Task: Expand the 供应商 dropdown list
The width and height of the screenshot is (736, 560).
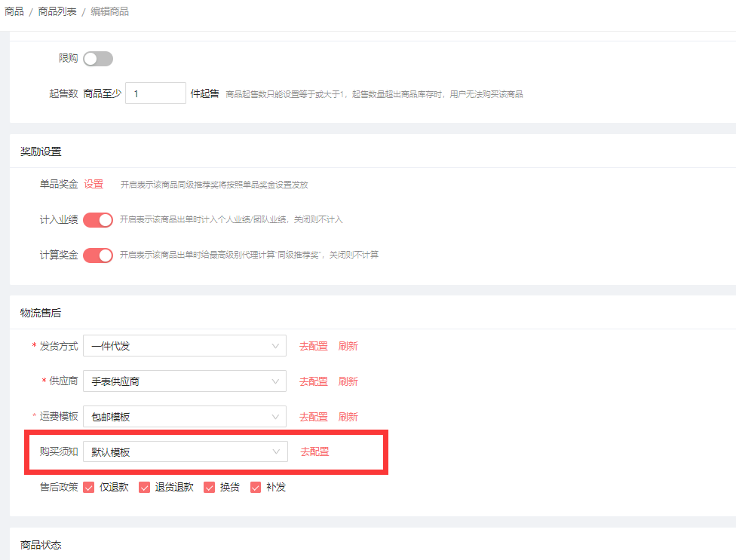Action: [185, 381]
